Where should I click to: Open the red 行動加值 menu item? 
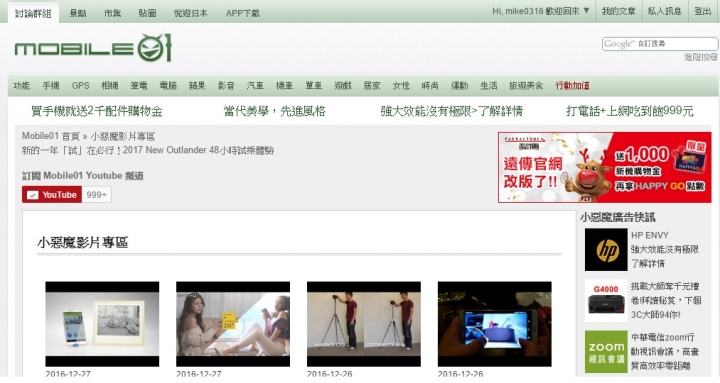click(x=573, y=85)
